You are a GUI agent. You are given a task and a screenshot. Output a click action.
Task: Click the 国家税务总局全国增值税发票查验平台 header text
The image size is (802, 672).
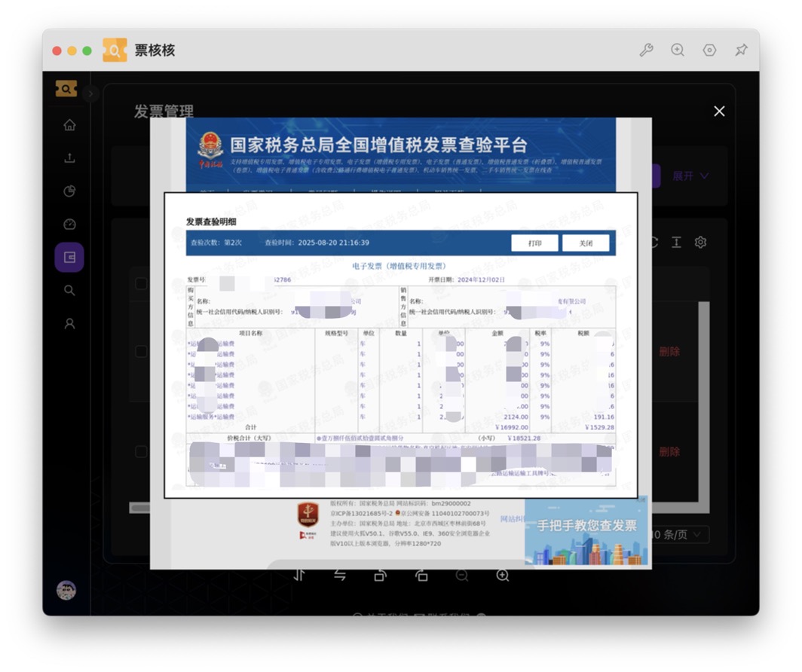pyautogui.click(x=378, y=145)
